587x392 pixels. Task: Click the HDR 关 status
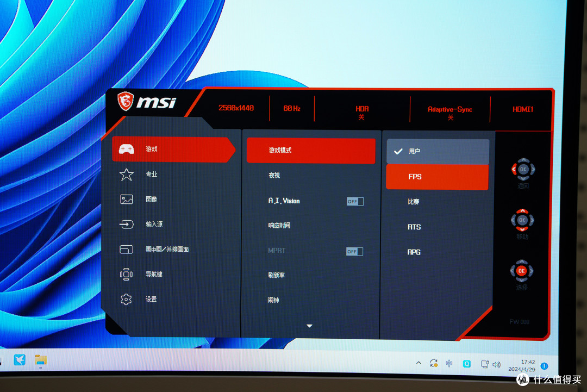click(362, 113)
